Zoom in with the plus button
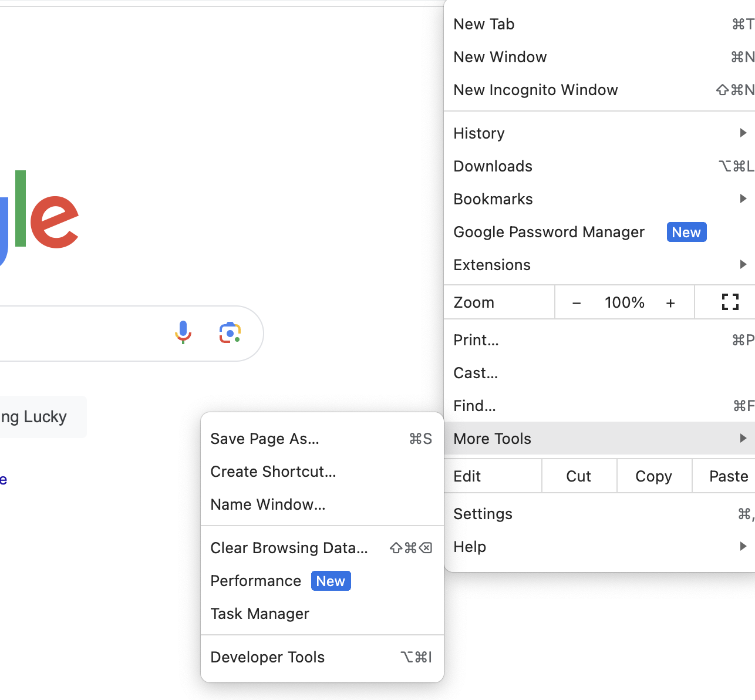Viewport: 755px width, 700px height. pyautogui.click(x=670, y=303)
